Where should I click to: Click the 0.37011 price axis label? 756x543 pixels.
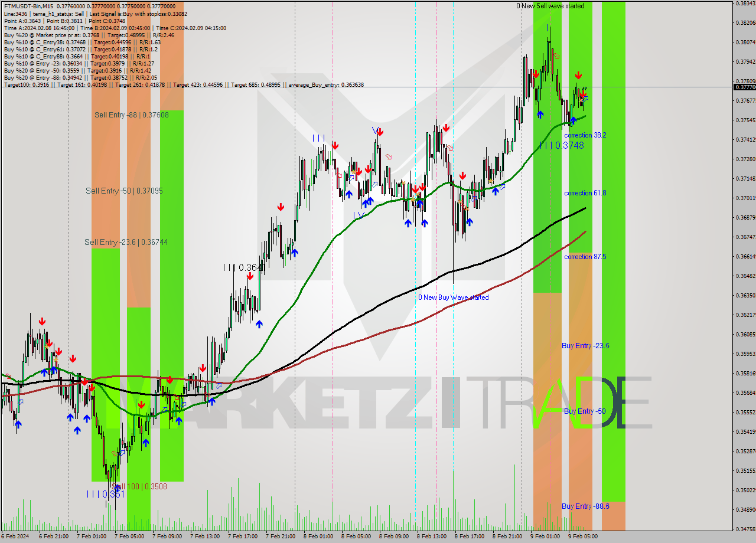745,198
